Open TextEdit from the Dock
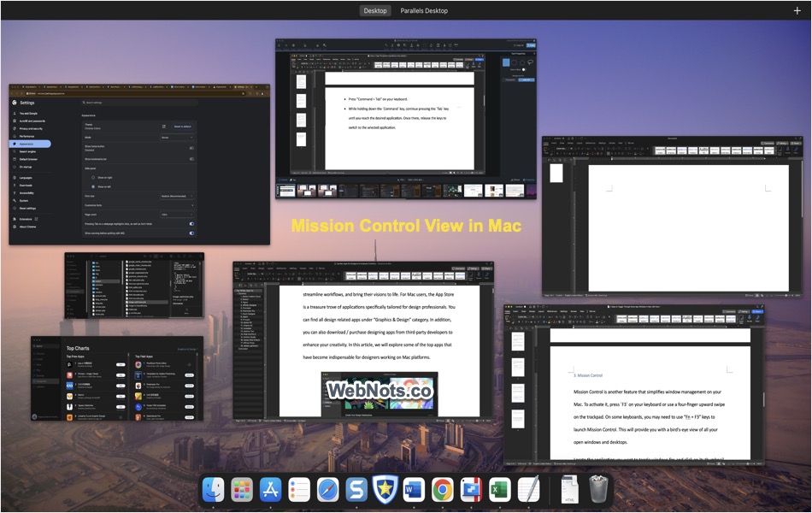 point(528,490)
